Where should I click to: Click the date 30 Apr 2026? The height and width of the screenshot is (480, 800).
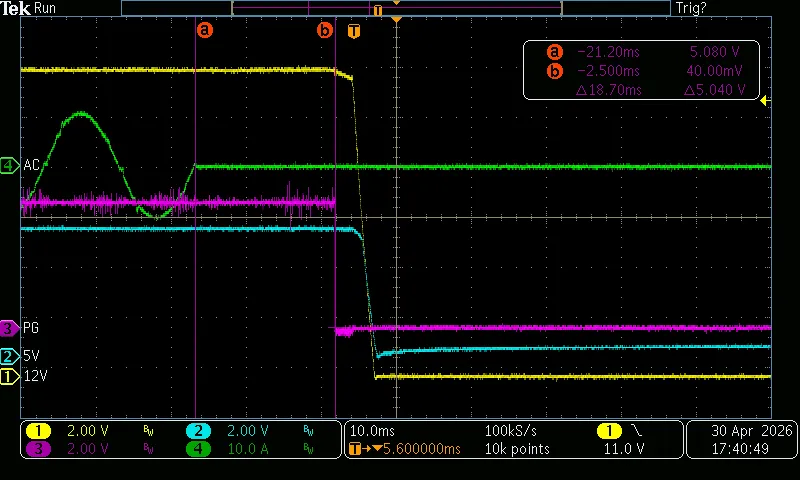(x=752, y=431)
